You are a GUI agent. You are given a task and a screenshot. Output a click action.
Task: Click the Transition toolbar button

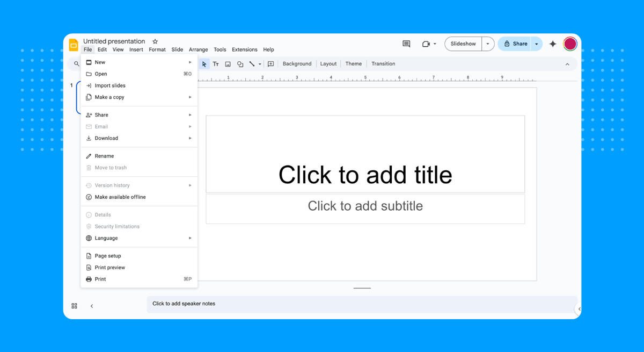(x=383, y=64)
